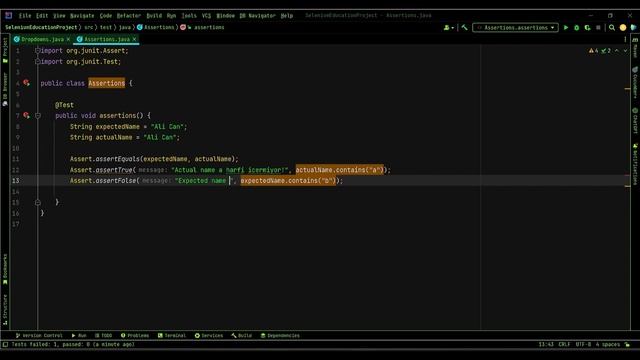
Task: Open the user account icon in toolbar
Action: tap(448, 28)
